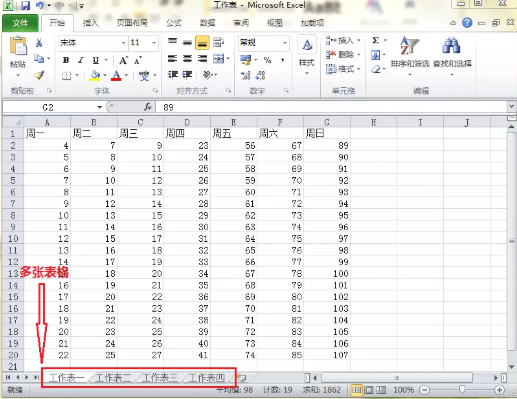Click the Format Painter brush icon
This screenshot has height=399, width=517.
click(x=39, y=75)
